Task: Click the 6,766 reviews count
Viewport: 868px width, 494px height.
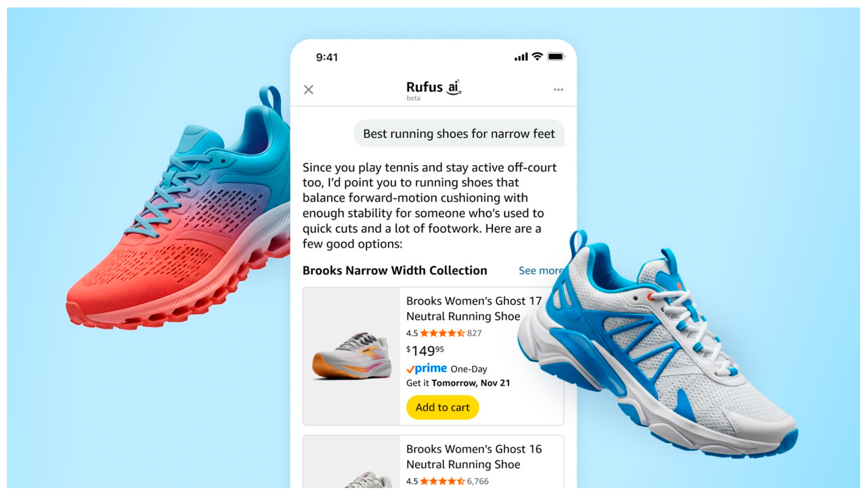Action: click(x=478, y=481)
